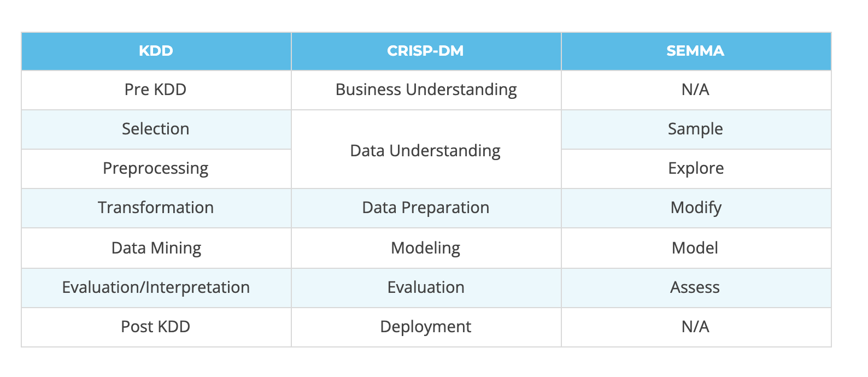Select the Explore cell
Image resolution: width=868 pixels, height=377 pixels.
(x=696, y=168)
